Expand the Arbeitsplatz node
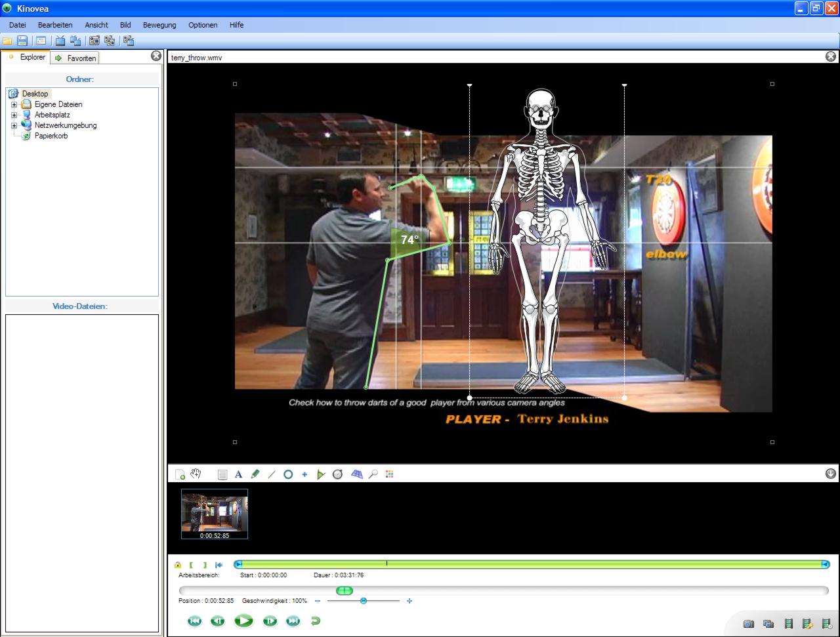 [x=14, y=115]
